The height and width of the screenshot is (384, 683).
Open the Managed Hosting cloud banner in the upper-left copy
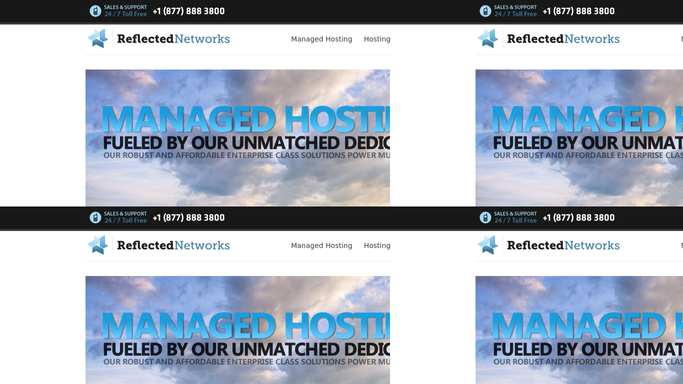tap(237, 138)
